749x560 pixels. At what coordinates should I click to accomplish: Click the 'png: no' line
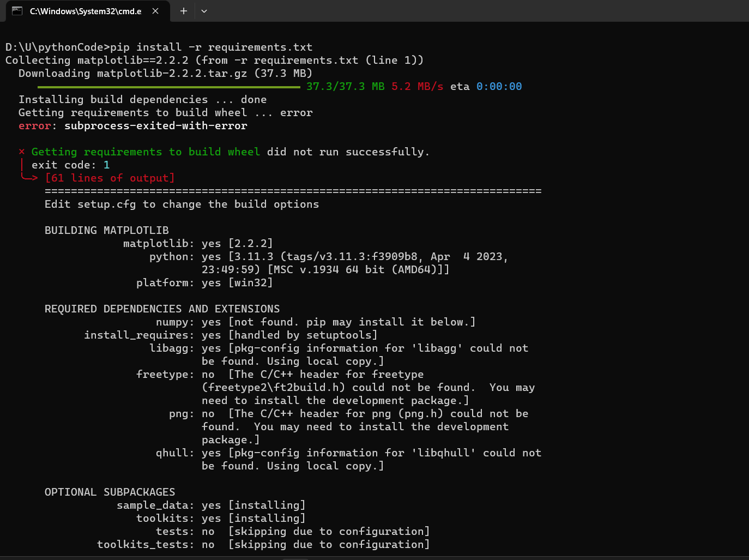pos(348,414)
